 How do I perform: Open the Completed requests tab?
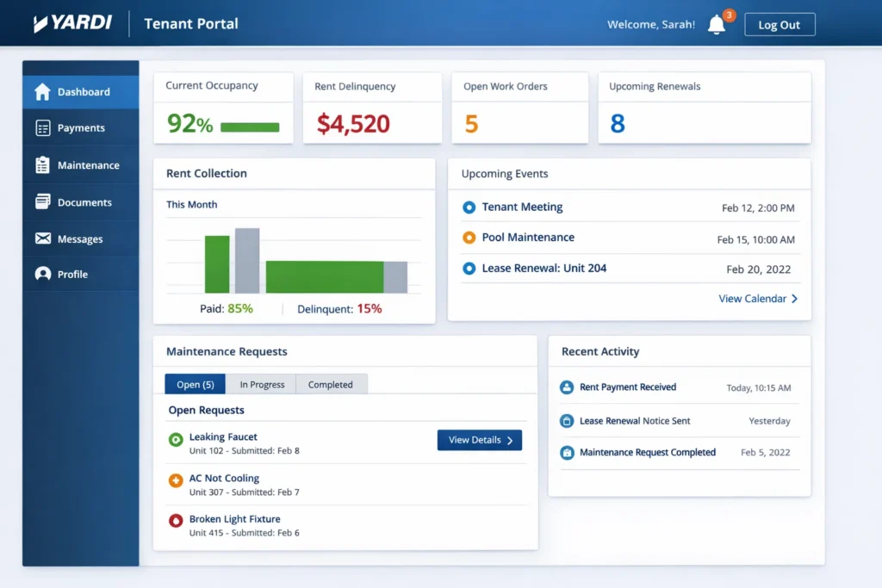pyautogui.click(x=331, y=384)
